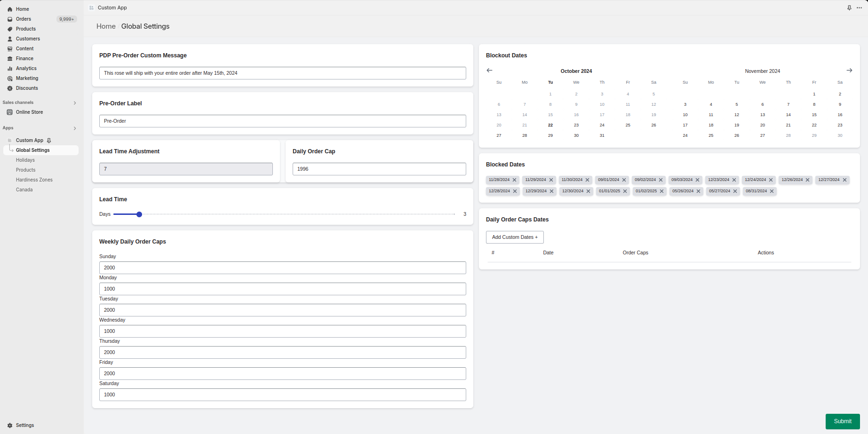The width and height of the screenshot is (868, 434).
Task: Open the more actions three-dot menu
Action: (859, 8)
